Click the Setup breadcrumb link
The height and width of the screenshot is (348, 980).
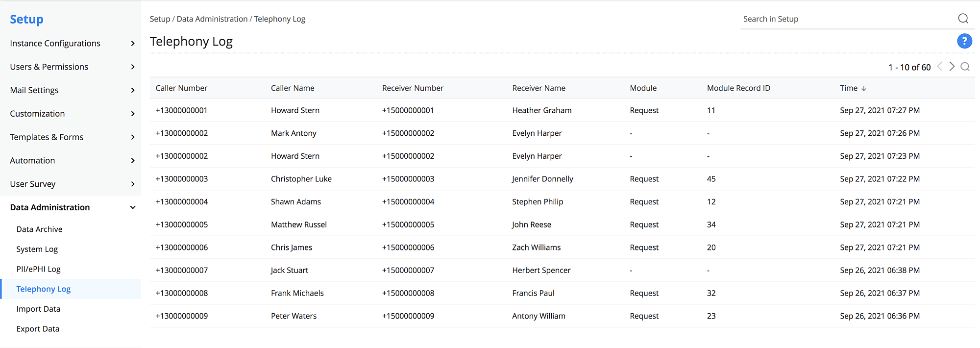(x=160, y=19)
